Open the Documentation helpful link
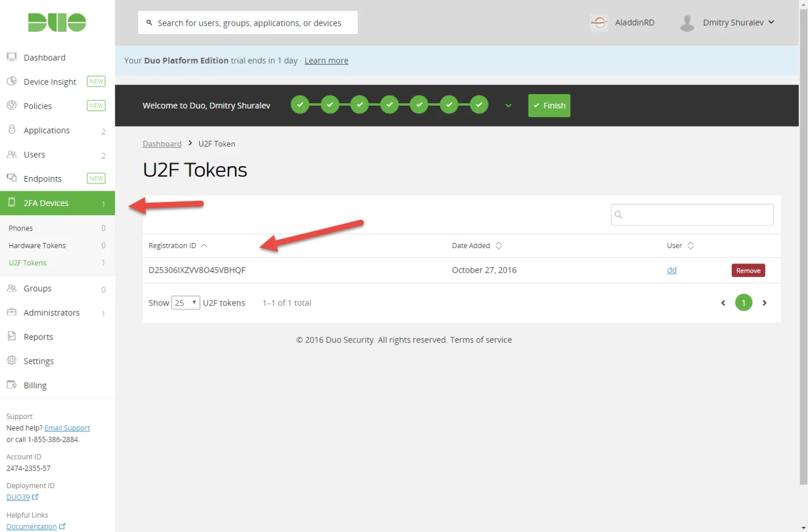Image resolution: width=808 pixels, height=532 pixels. [x=36, y=526]
